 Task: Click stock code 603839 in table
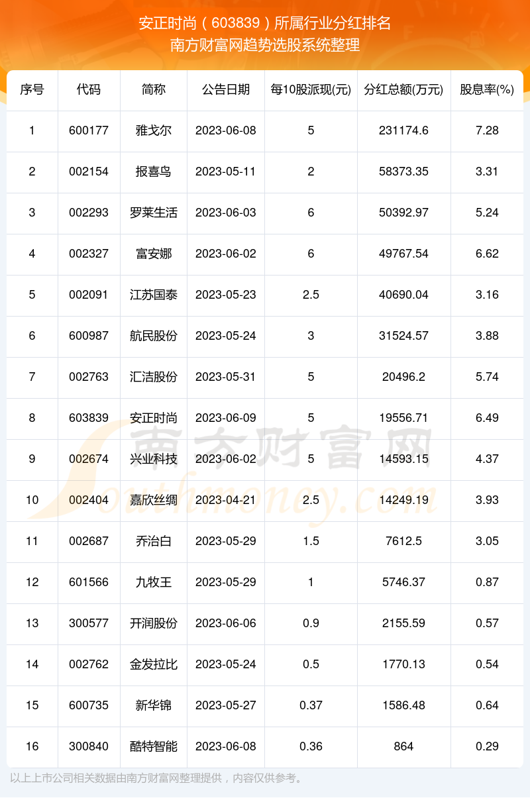89,418
